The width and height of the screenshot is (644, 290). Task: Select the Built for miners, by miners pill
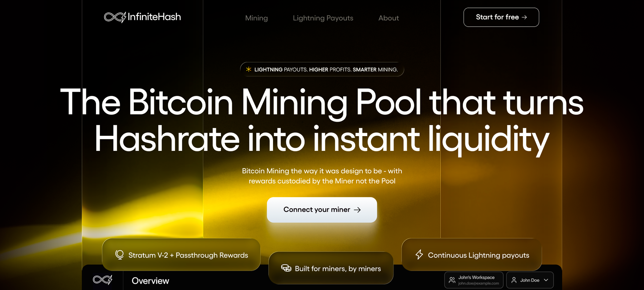point(331,268)
